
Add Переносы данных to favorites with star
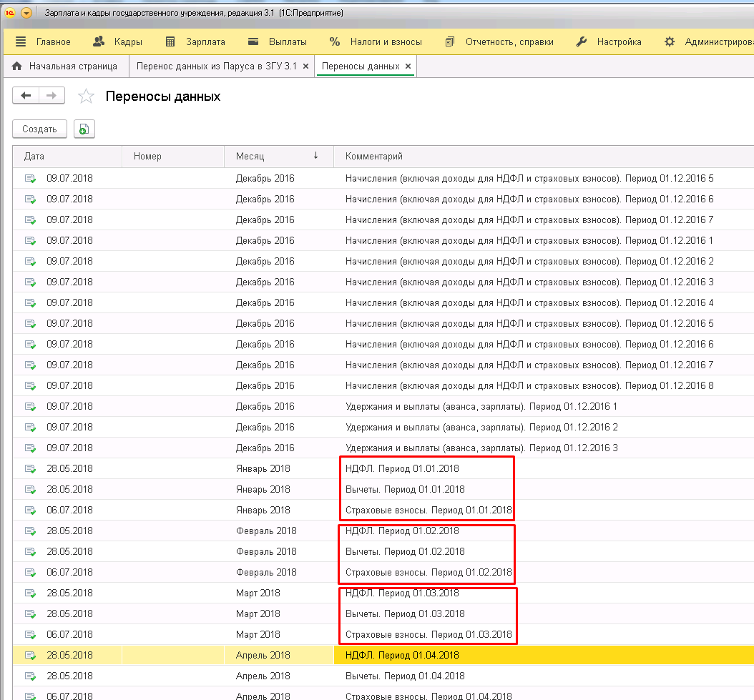(86, 97)
